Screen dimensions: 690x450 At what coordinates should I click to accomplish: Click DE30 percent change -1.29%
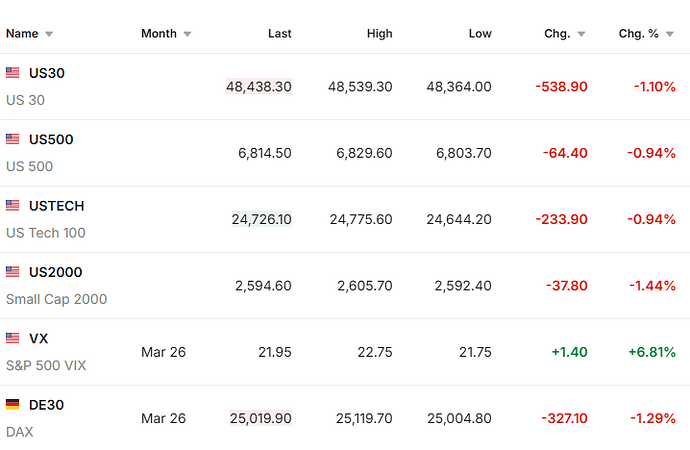point(653,419)
